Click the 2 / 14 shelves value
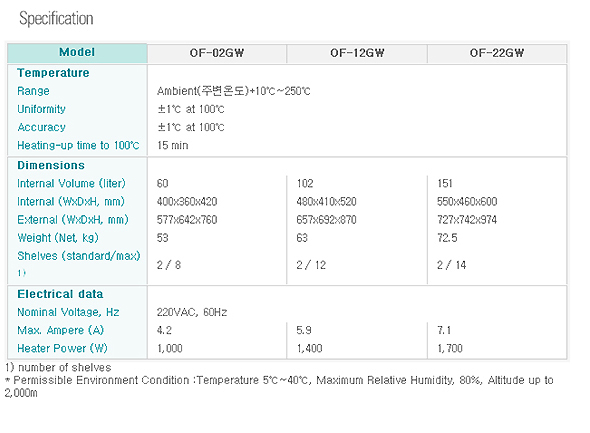Screen dimensions: 590x433 click(x=452, y=265)
